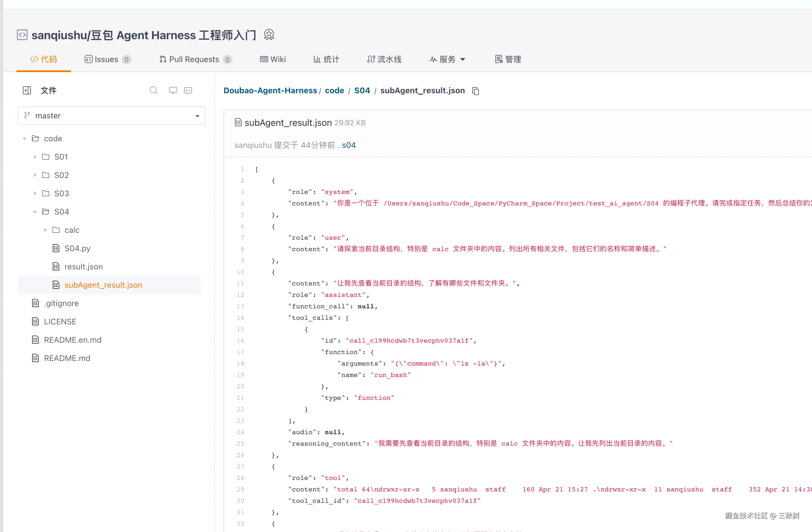The height and width of the screenshot is (532, 812).
Task: Click the s04 commit link
Action: click(x=348, y=145)
